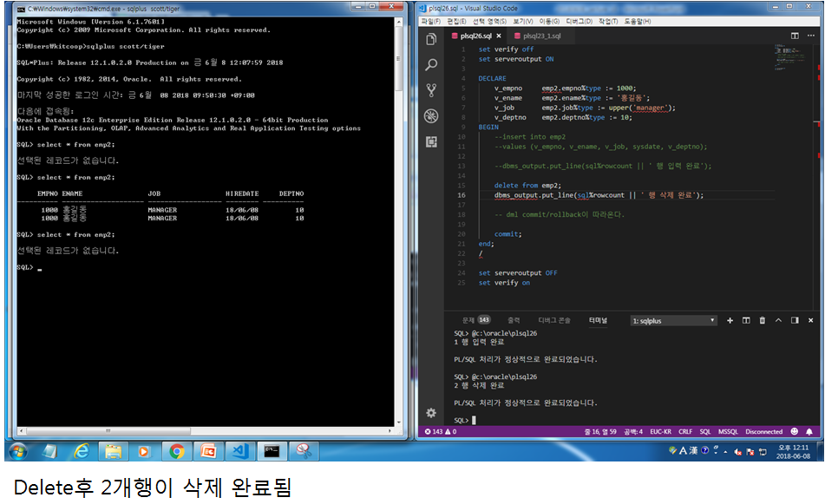Open the 보기(V) menu
Screen dimensions: 825x504
point(523,21)
